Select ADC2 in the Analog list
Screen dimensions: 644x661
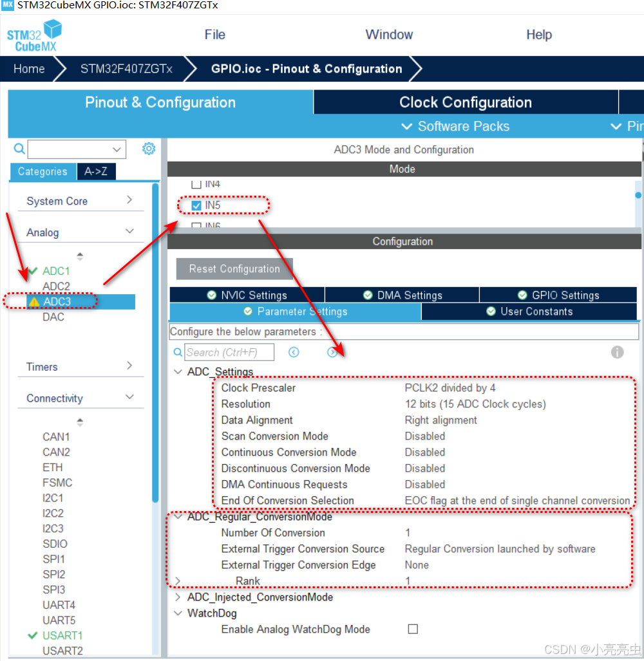pyautogui.click(x=56, y=286)
